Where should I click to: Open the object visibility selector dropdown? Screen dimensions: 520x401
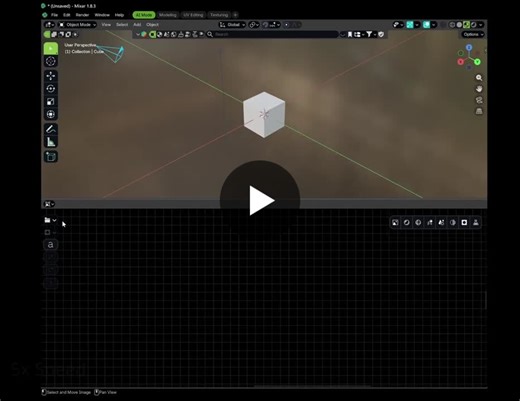click(x=398, y=25)
